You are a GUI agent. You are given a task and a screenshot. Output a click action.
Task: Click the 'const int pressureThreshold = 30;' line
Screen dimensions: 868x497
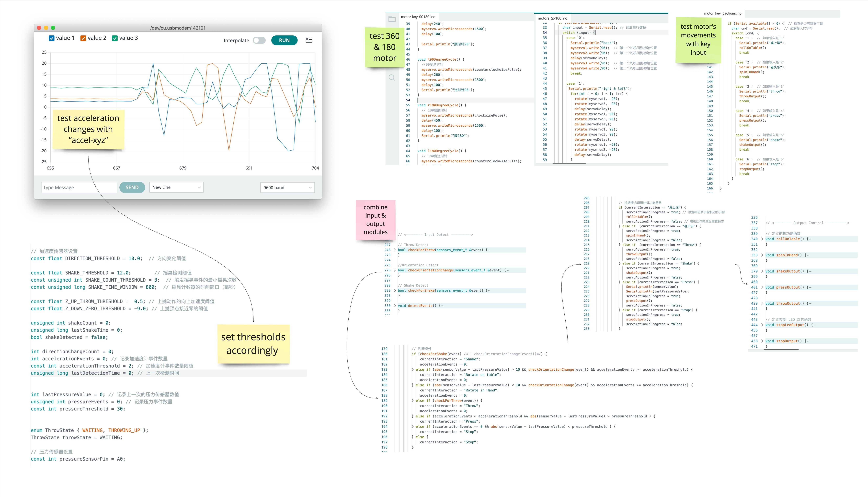pos(78,409)
